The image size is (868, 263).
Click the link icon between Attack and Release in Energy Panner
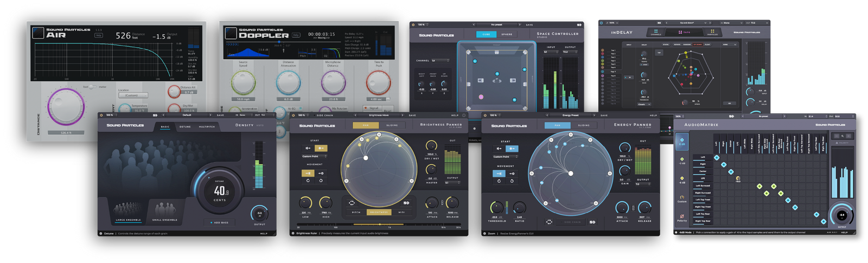coord(633,208)
